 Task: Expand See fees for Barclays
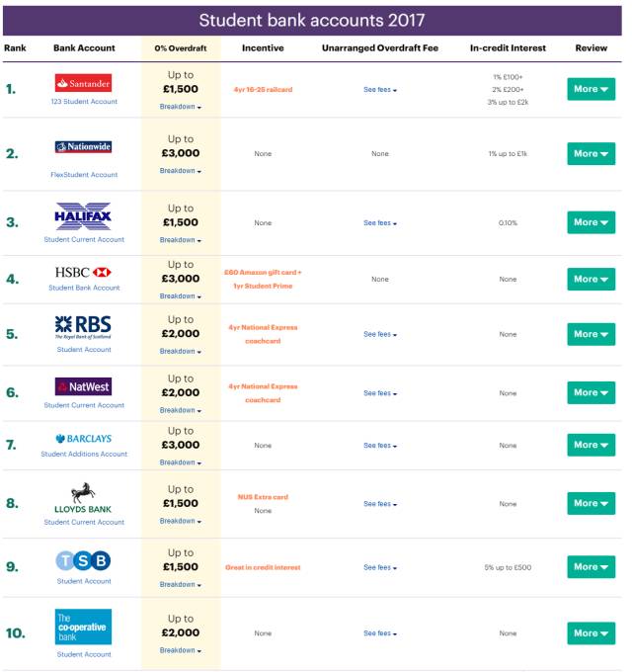pos(380,446)
